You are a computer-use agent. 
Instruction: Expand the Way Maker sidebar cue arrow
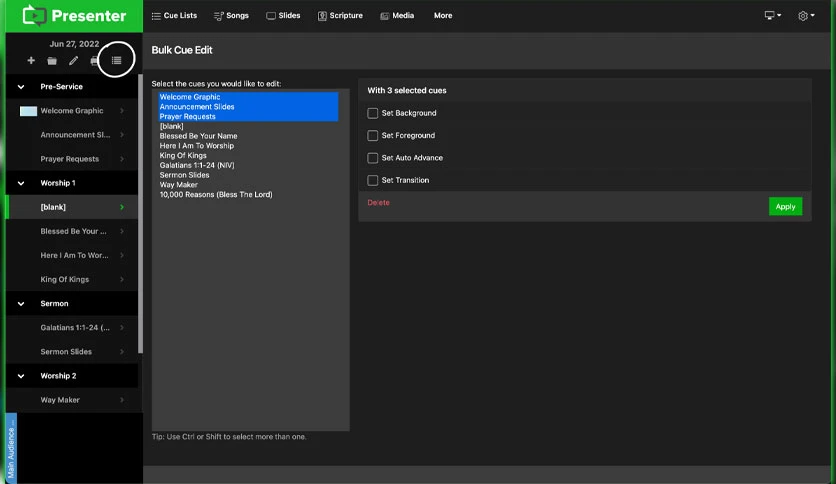(x=122, y=400)
